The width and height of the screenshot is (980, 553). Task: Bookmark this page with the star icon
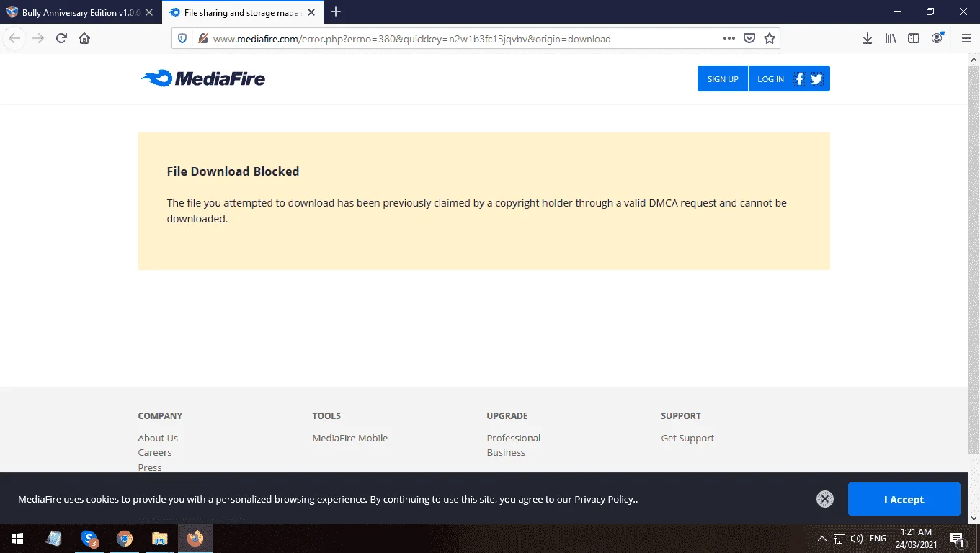coord(770,39)
